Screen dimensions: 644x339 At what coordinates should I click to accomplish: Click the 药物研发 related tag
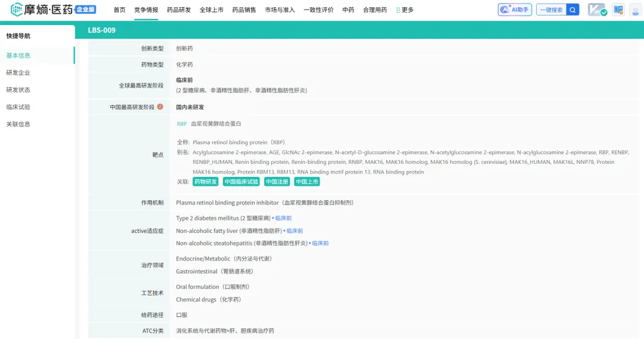tap(206, 182)
